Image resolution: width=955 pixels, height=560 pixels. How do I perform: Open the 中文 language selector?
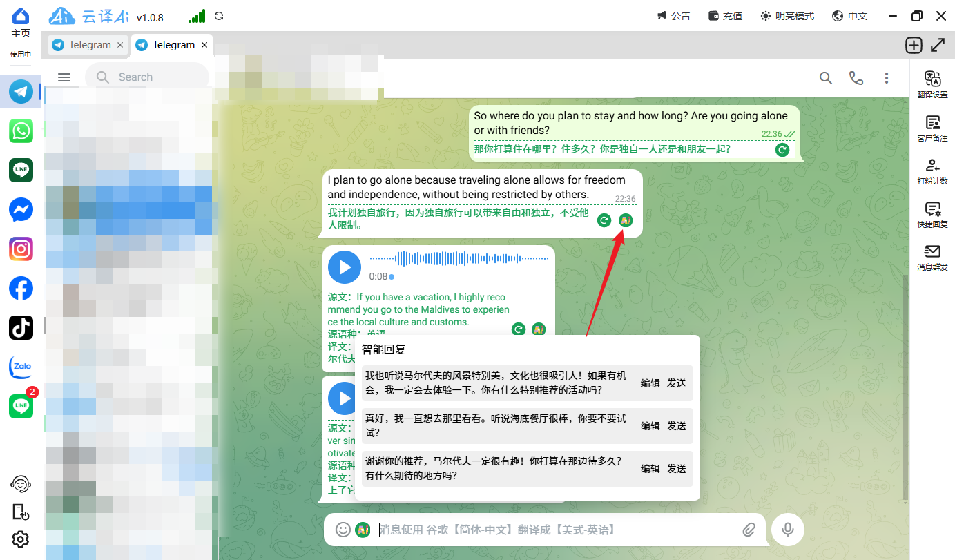pyautogui.click(x=850, y=16)
